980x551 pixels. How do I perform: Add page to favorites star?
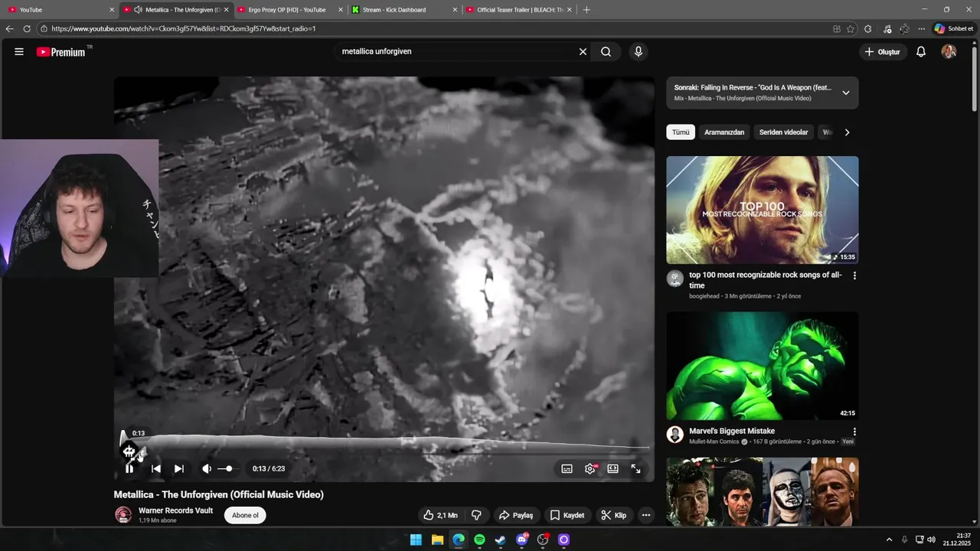(851, 28)
